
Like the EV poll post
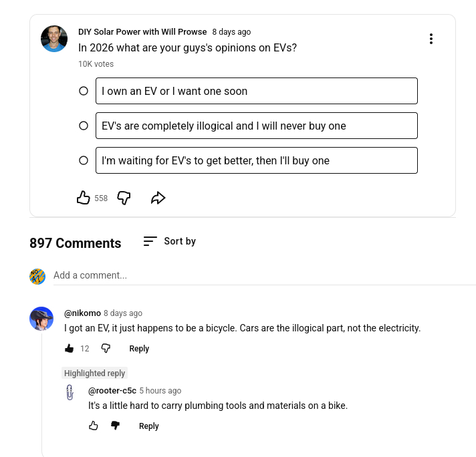pos(84,198)
